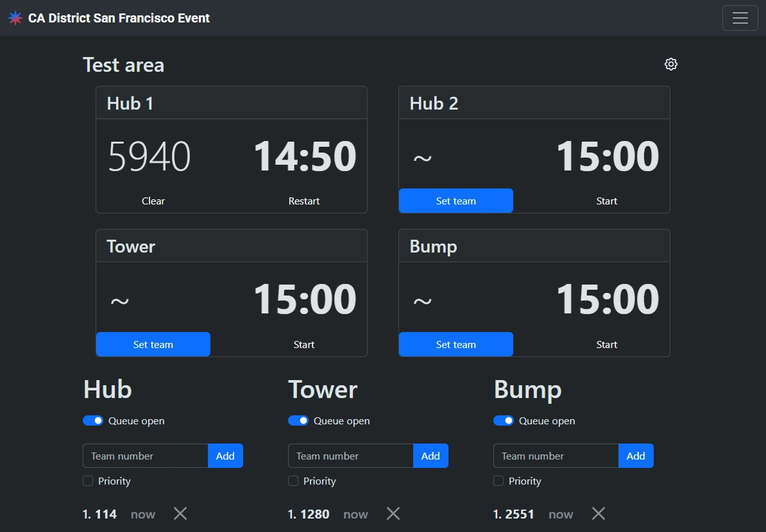The width and height of the screenshot is (766, 532).
Task: Set team for the Bump area
Action: click(x=455, y=344)
